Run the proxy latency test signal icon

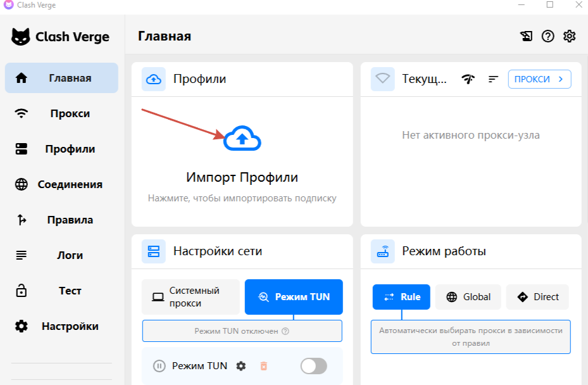[468, 79]
